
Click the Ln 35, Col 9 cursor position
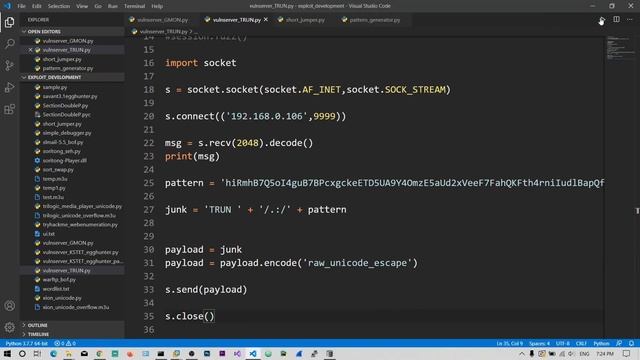(x=509, y=343)
